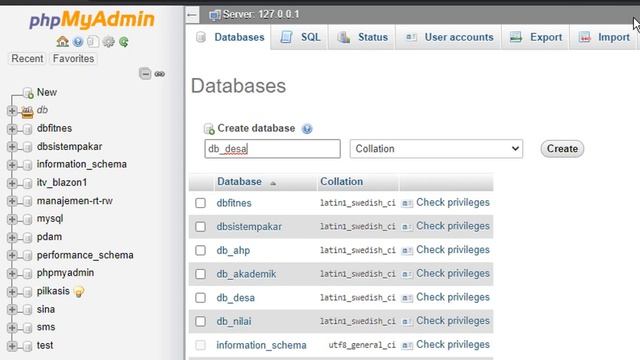Tick the db_akademik row checkbox
The width and height of the screenshot is (640, 360).
200,274
